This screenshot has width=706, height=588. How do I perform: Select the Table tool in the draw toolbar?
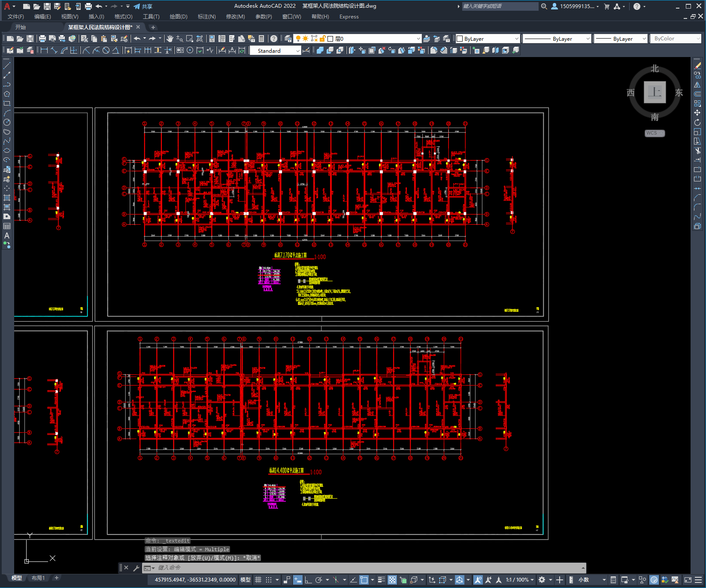[7, 226]
